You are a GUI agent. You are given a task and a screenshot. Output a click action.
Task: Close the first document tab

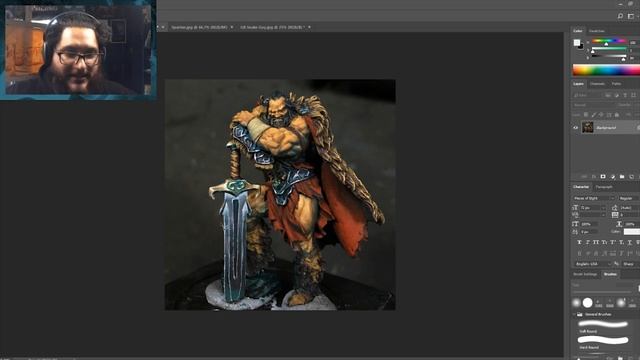pyautogui.click(x=232, y=27)
